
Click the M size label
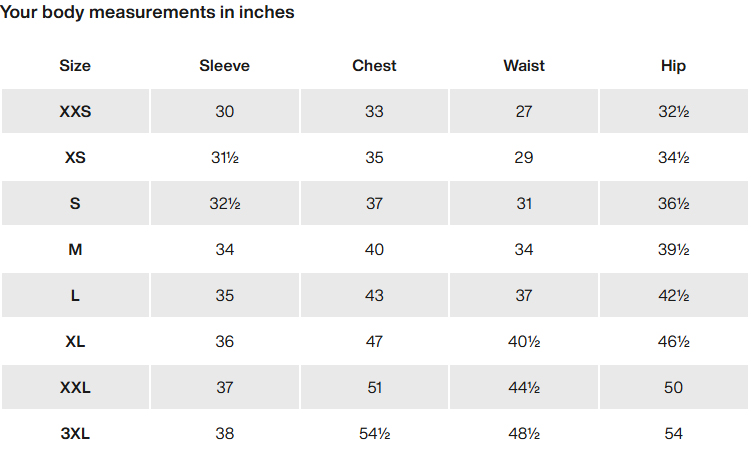75,250
